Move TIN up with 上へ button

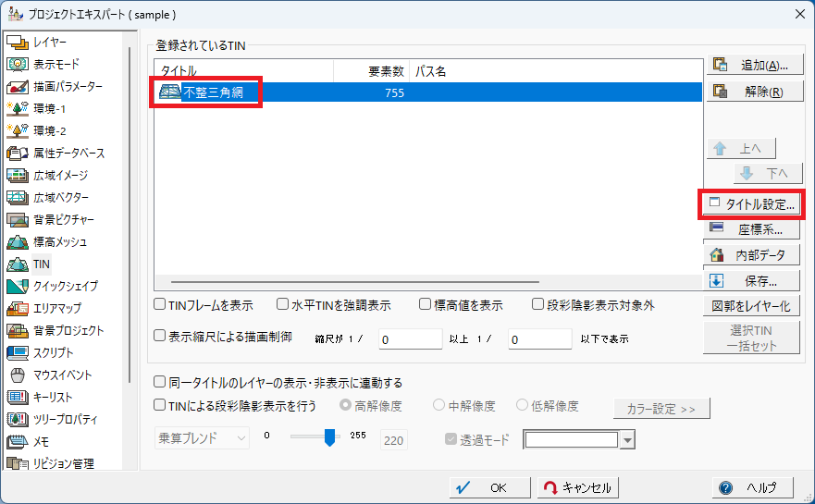pyautogui.click(x=741, y=149)
